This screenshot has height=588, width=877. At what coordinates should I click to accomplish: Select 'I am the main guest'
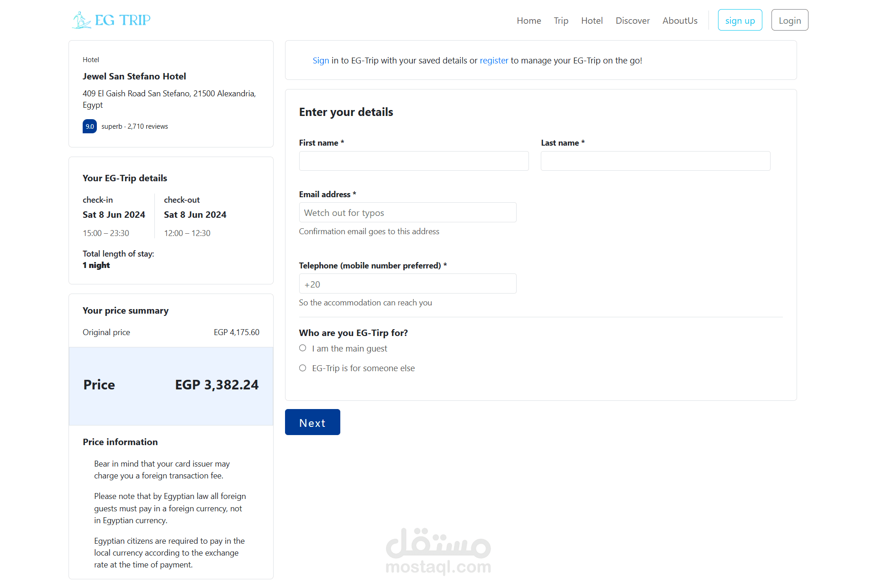coord(303,348)
